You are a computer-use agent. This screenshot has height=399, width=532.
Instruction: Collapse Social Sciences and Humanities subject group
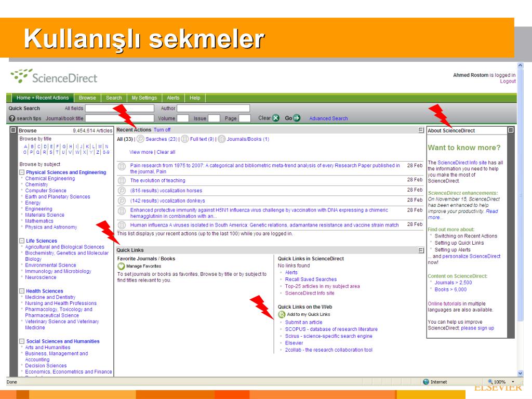(22, 341)
